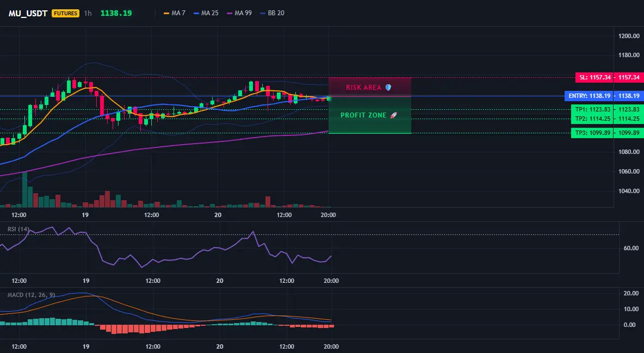Click the 20:00 time marker under main chart

328,215
